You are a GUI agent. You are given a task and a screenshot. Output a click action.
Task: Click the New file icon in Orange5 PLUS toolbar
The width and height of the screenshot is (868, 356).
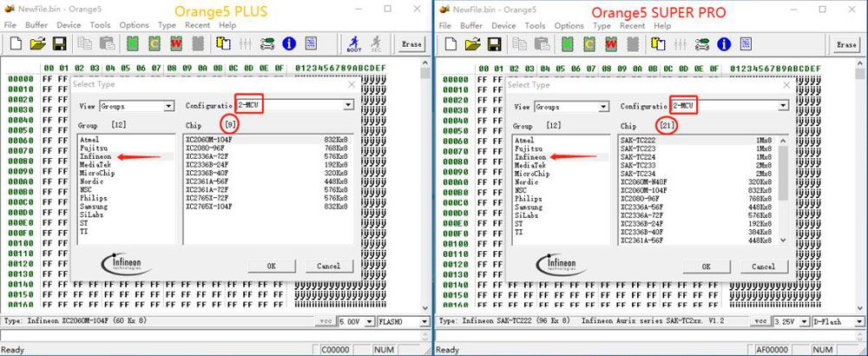14,43
